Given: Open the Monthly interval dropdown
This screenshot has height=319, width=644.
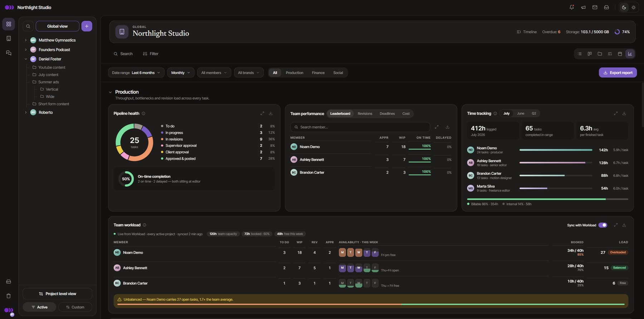Looking at the screenshot, I should (181, 73).
